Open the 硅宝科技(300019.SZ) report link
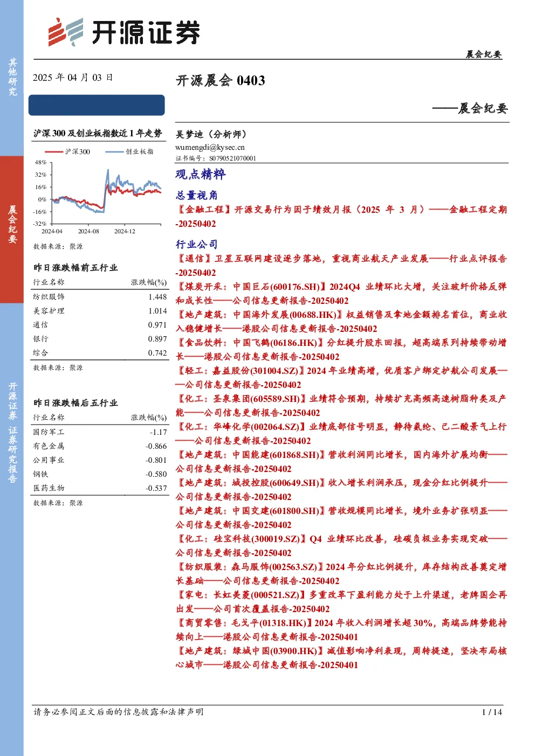Screen dimensions: 535x756 [341, 546]
